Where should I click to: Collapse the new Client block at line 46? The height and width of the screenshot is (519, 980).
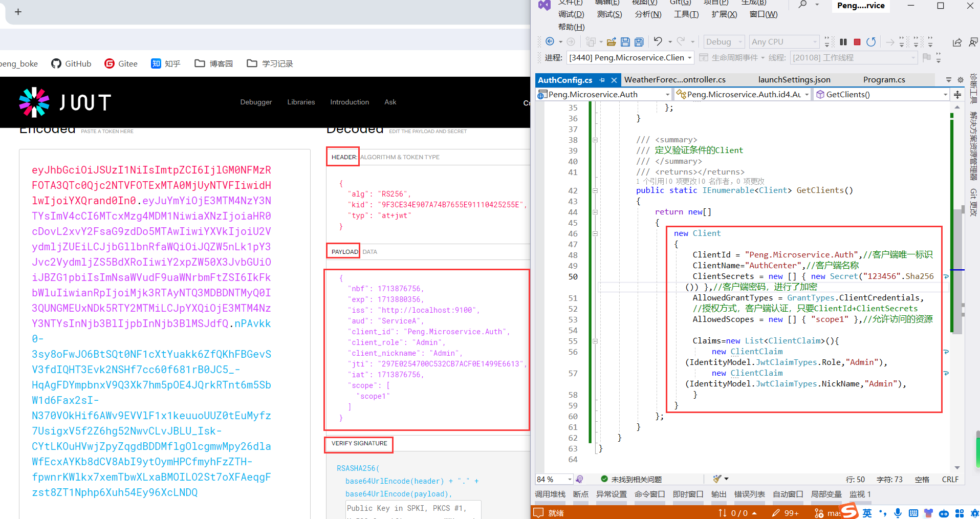click(x=595, y=233)
